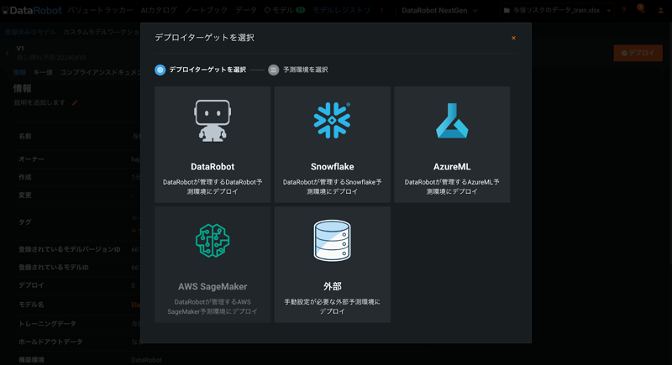Click the DataRobot logo in header
Screen dimensions: 672x365
(x=32, y=10)
